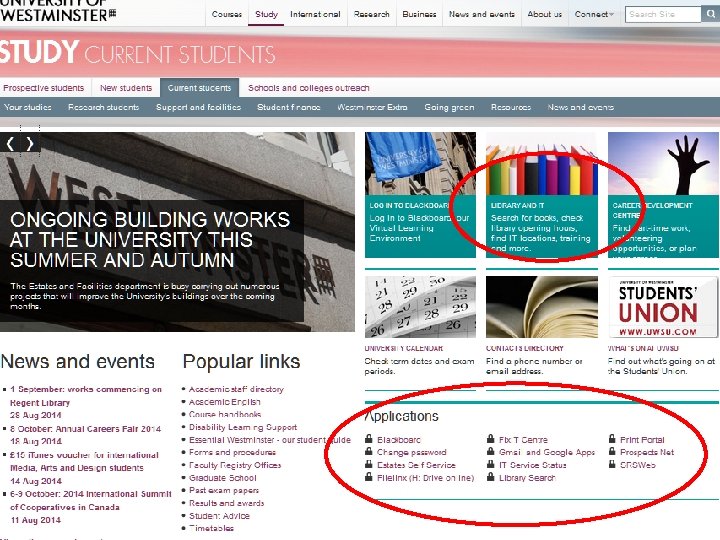Viewport: 720px width, 540px height.
Task: Click padlock icon beside Prospects Net
Action: (612, 451)
